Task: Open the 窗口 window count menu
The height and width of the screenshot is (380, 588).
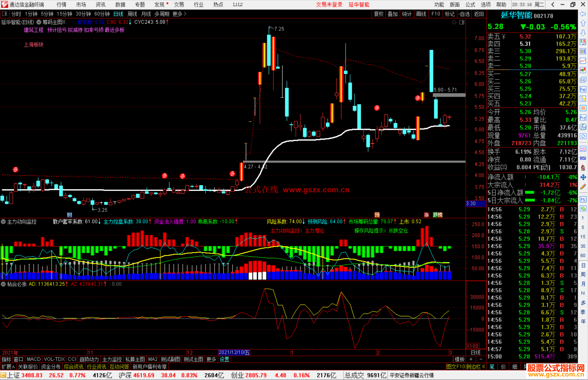Action: click(x=19, y=359)
